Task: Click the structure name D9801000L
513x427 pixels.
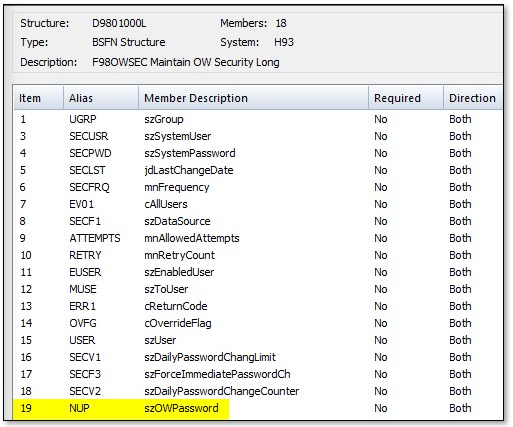Action: tap(119, 23)
